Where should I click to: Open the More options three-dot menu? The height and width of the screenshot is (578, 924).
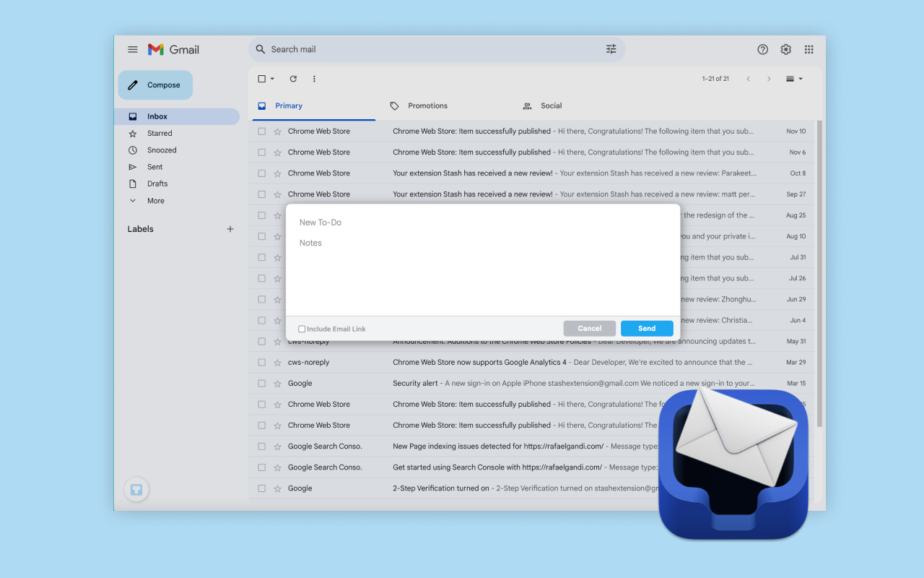tap(314, 79)
